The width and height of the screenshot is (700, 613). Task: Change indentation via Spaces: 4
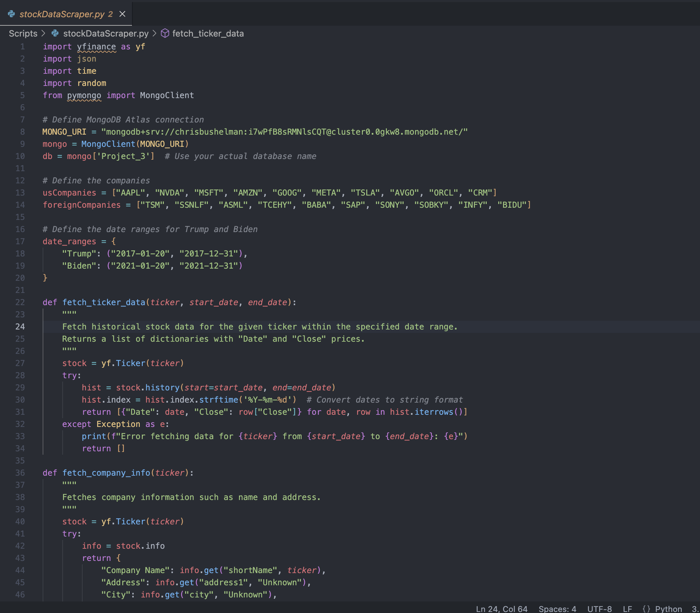coord(557,609)
